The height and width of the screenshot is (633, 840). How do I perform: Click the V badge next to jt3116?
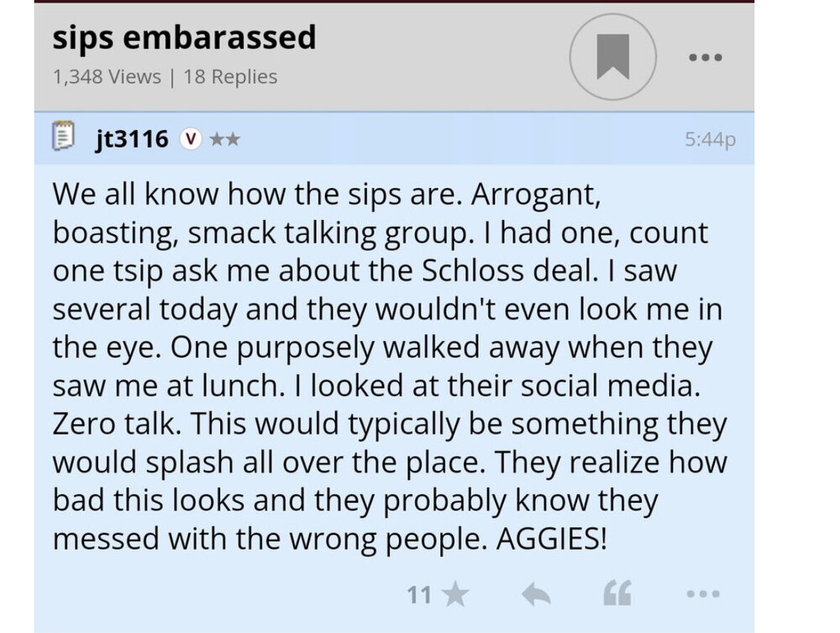(191, 139)
